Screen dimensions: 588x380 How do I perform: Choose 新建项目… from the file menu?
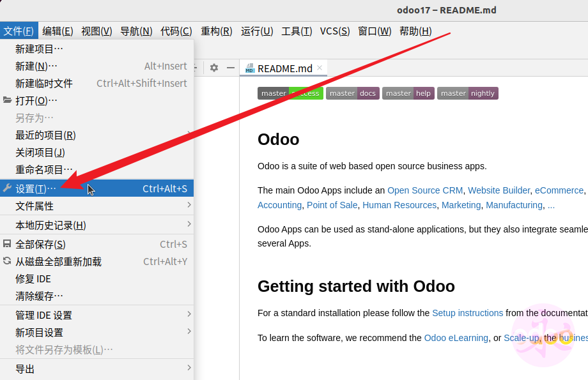pyautogui.click(x=97, y=49)
